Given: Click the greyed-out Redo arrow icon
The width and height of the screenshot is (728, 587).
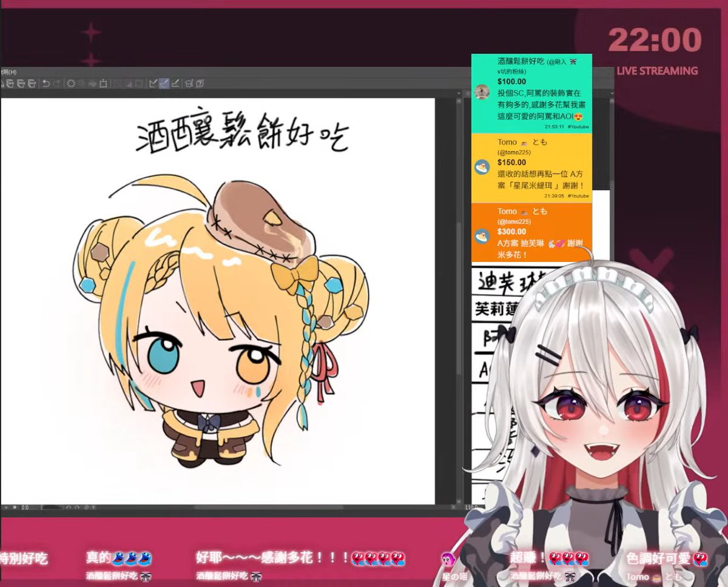Looking at the screenshot, I should coord(58,83).
